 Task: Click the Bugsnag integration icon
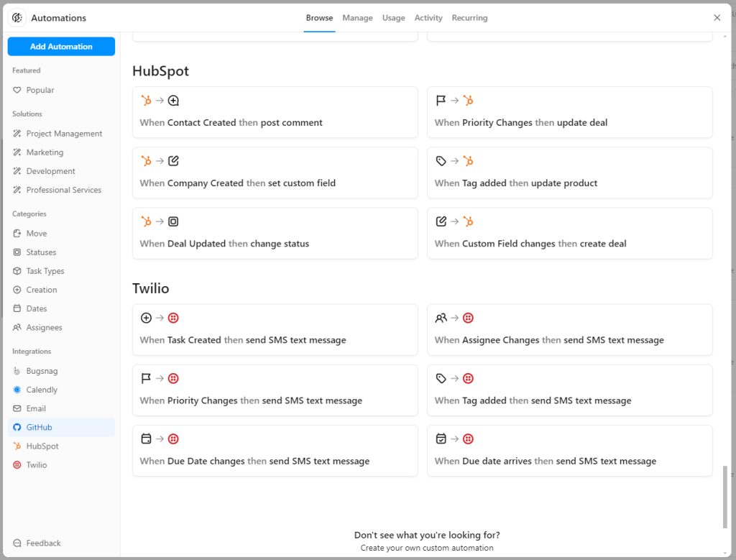17,371
